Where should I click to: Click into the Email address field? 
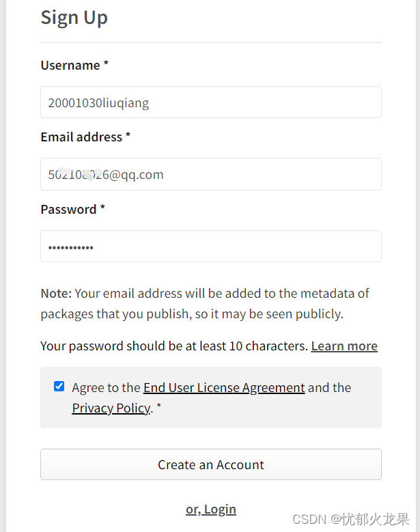(210, 174)
